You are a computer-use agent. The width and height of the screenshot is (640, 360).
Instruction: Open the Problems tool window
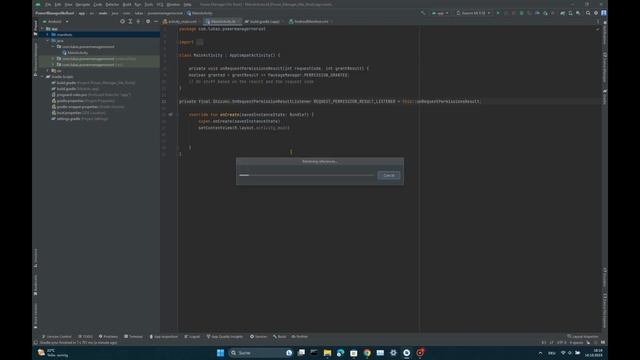pos(108,337)
